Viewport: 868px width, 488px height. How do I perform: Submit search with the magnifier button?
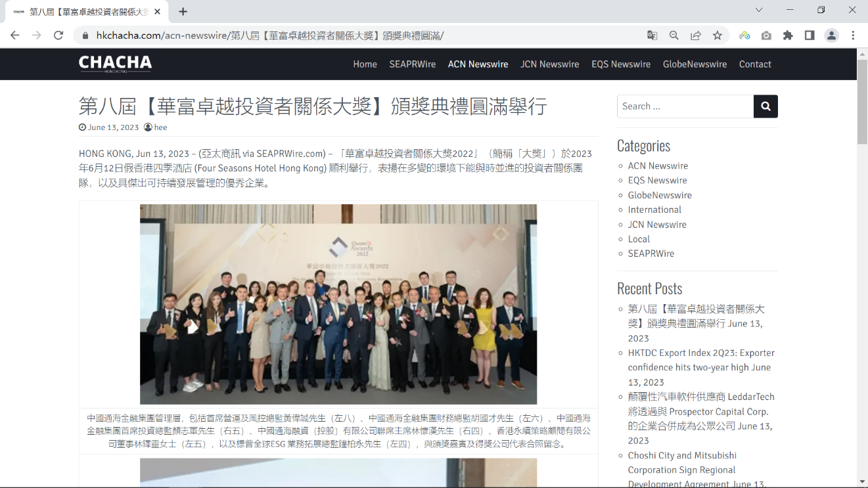pyautogui.click(x=765, y=106)
